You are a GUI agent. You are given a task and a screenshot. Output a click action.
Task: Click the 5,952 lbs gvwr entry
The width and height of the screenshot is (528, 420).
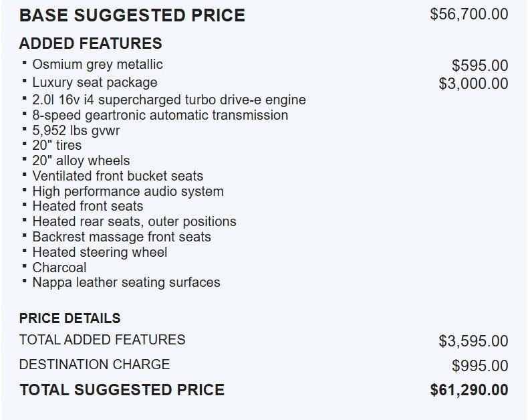(x=76, y=130)
